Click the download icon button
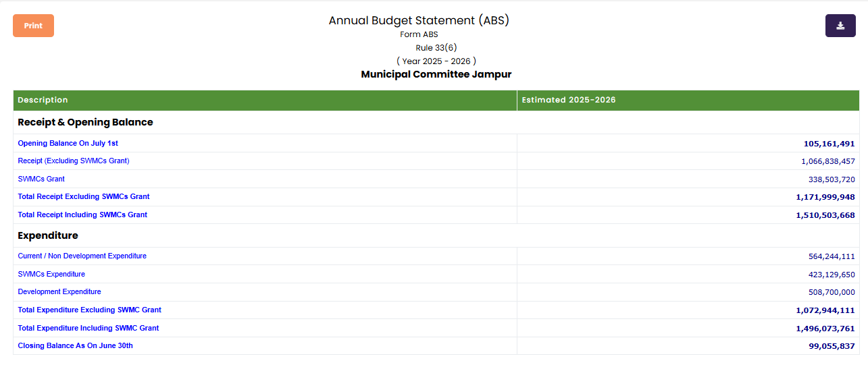This screenshot has width=868, height=367. click(x=840, y=26)
